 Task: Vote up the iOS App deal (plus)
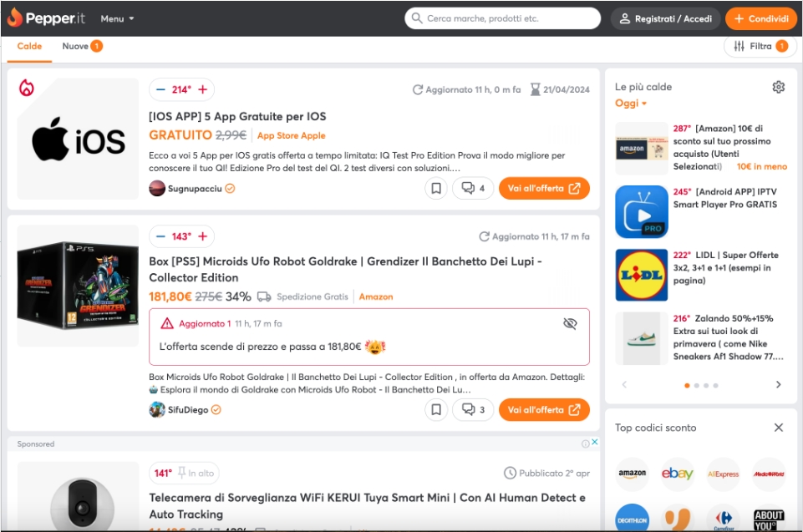(x=203, y=89)
